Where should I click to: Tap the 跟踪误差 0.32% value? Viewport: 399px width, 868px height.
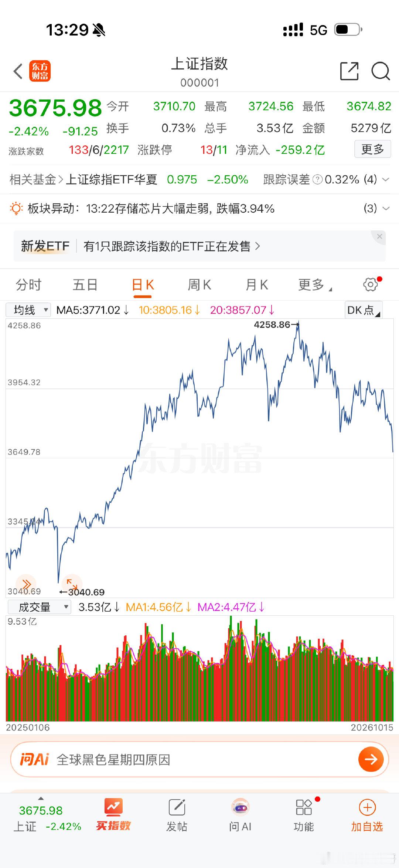click(342, 180)
